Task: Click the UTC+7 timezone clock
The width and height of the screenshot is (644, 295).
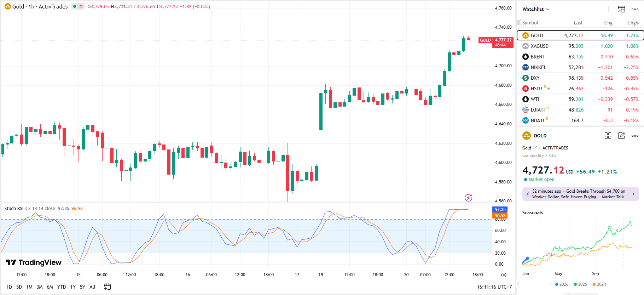Action: coord(494,287)
